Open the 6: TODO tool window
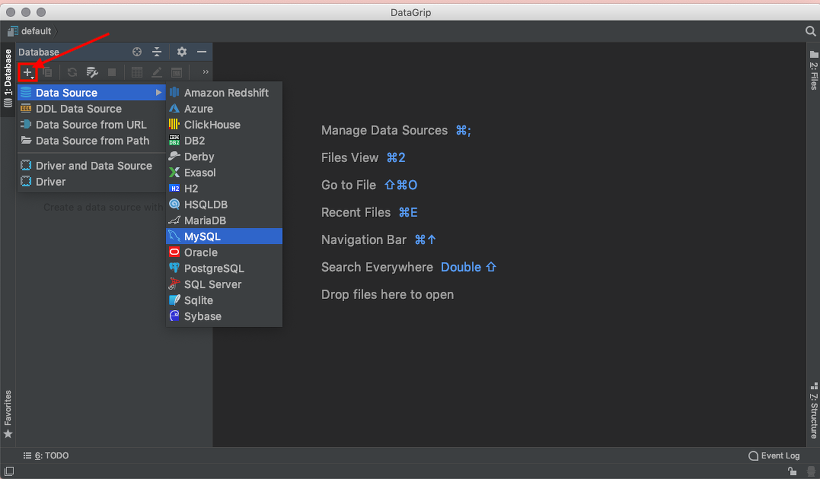This screenshot has height=479, width=820. [46, 456]
